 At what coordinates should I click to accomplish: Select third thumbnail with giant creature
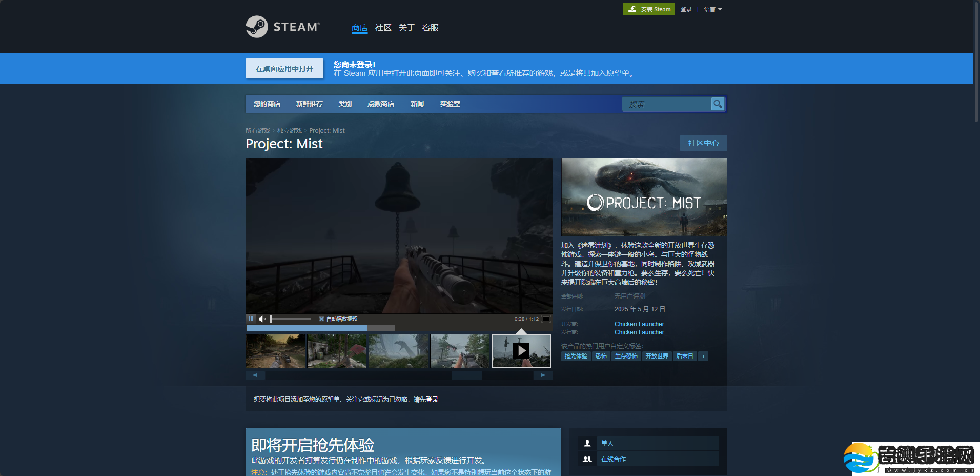[x=398, y=351]
